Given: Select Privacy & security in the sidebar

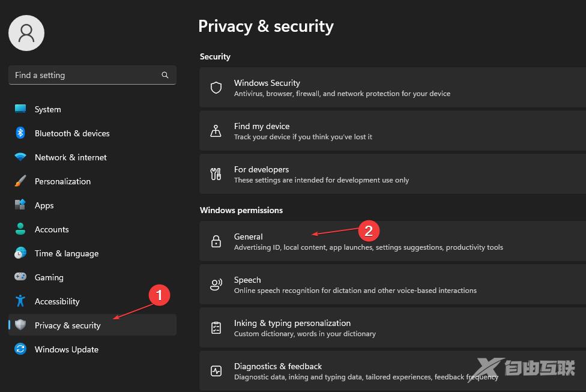Looking at the screenshot, I should click(67, 325).
